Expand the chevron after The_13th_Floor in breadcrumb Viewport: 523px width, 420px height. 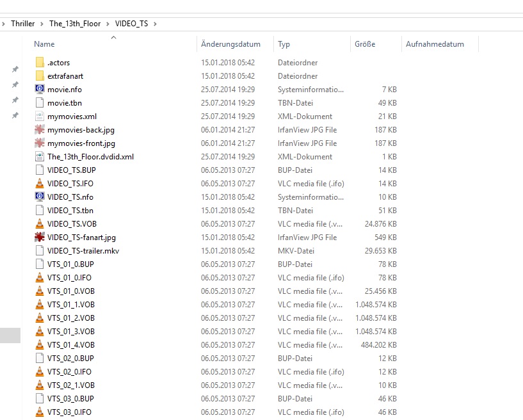pyautogui.click(x=108, y=24)
